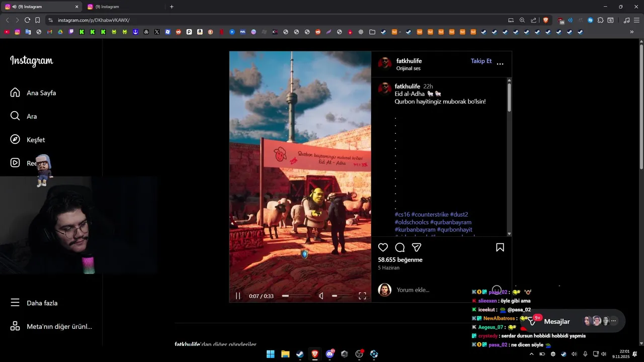Open the browser extensions puzzle icon
The width and height of the screenshot is (644, 362).
coord(600,20)
